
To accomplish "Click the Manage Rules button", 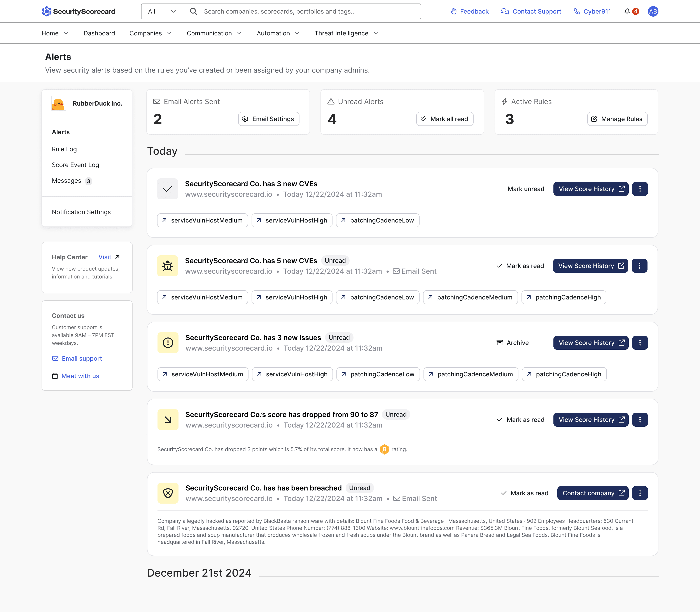I will coord(617,119).
